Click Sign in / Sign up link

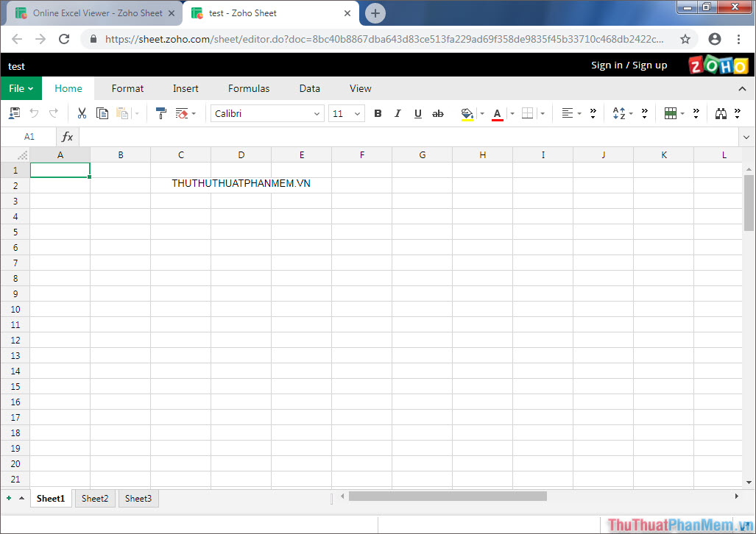629,65
